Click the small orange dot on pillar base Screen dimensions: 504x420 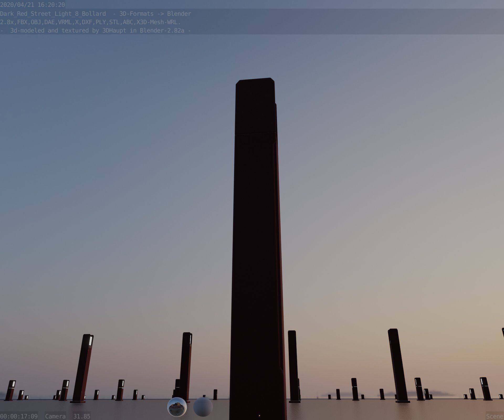(259, 416)
